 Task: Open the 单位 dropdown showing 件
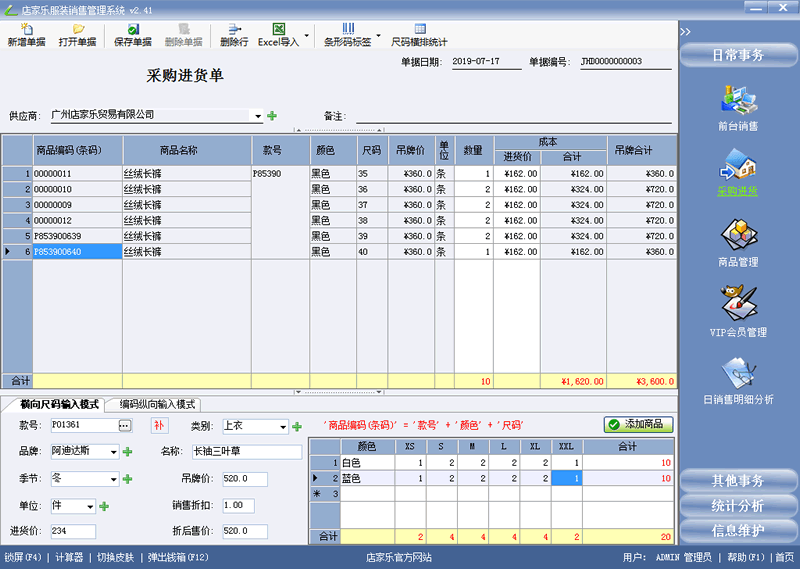90,507
